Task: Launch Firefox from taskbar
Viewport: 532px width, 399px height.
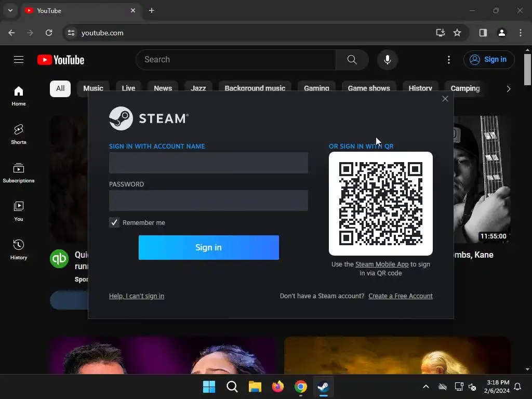Action: click(x=278, y=387)
